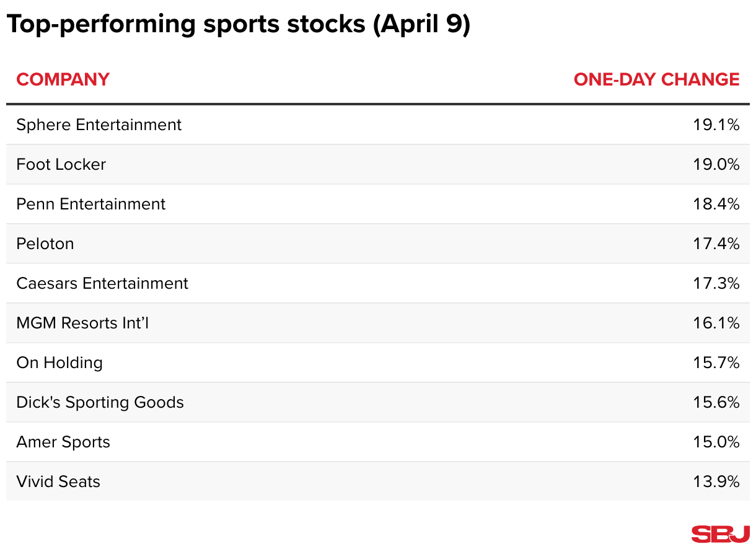Click the 19.1% change value
The width and height of the screenshot is (756, 549).
716,125
